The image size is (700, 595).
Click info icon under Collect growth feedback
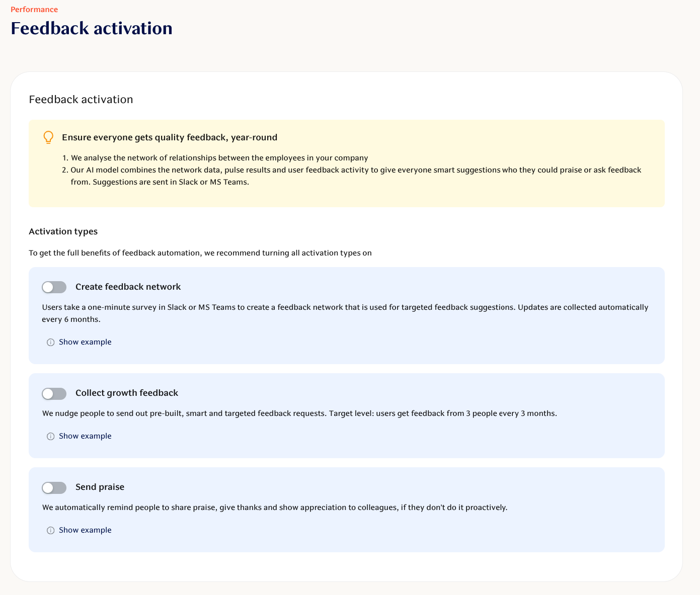[x=50, y=437]
